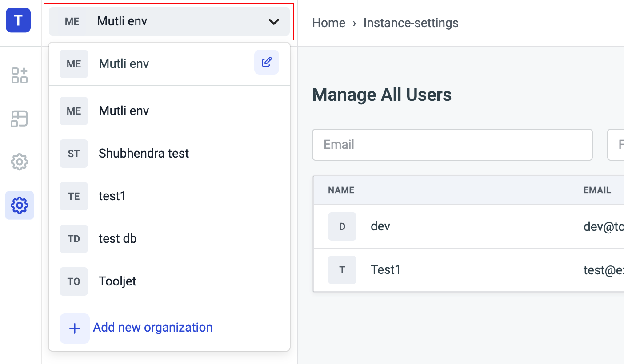Image resolution: width=624 pixels, height=364 pixels.
Task: Open the apps dashboard icon in sidebar
Action: (x=20, y=75)
